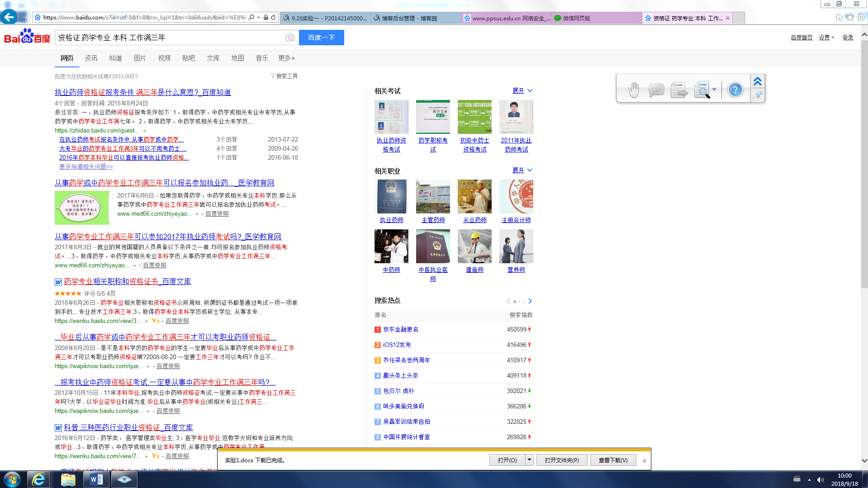Switch to the 图片 search tab
Image resolution: width=868 pixels, height=488 pixels.
pyautogui.click(x=140, y=58)
